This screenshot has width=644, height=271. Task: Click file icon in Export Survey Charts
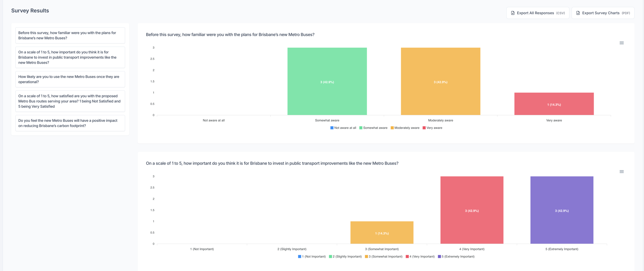578,13
